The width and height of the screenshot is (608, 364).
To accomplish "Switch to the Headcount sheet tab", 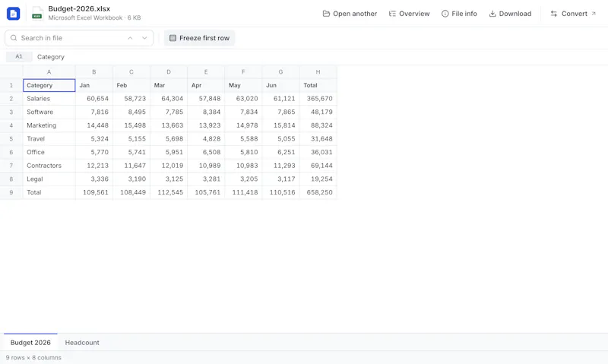I will [x=82, y=343].
